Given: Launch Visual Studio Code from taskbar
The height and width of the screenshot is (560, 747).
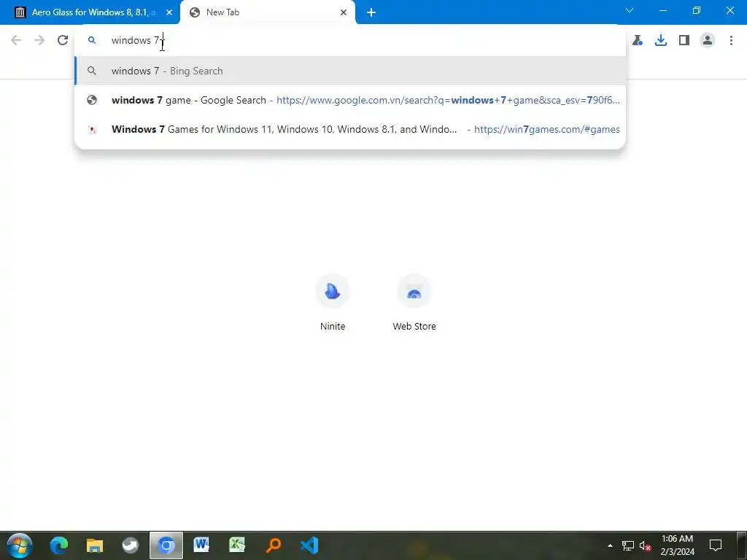Looking at the screenshot, I should pos(309,545).
